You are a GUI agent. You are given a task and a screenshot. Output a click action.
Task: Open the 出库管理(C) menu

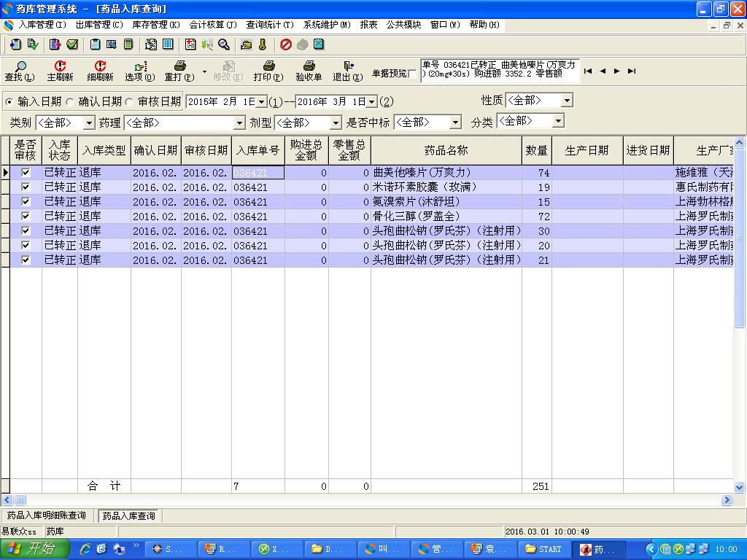pos(99,25)
